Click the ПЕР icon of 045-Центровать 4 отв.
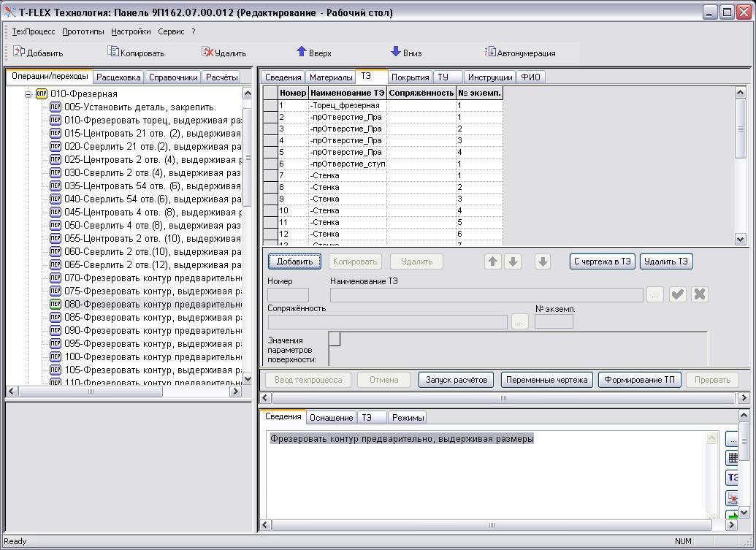This screenshot has width=756, height=550. click(56, 212)
